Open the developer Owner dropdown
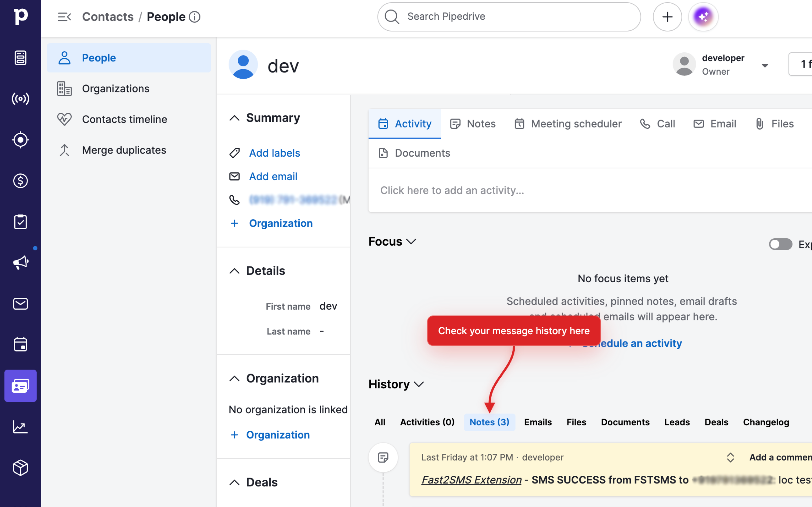812x507 pixels. point(765,65)
